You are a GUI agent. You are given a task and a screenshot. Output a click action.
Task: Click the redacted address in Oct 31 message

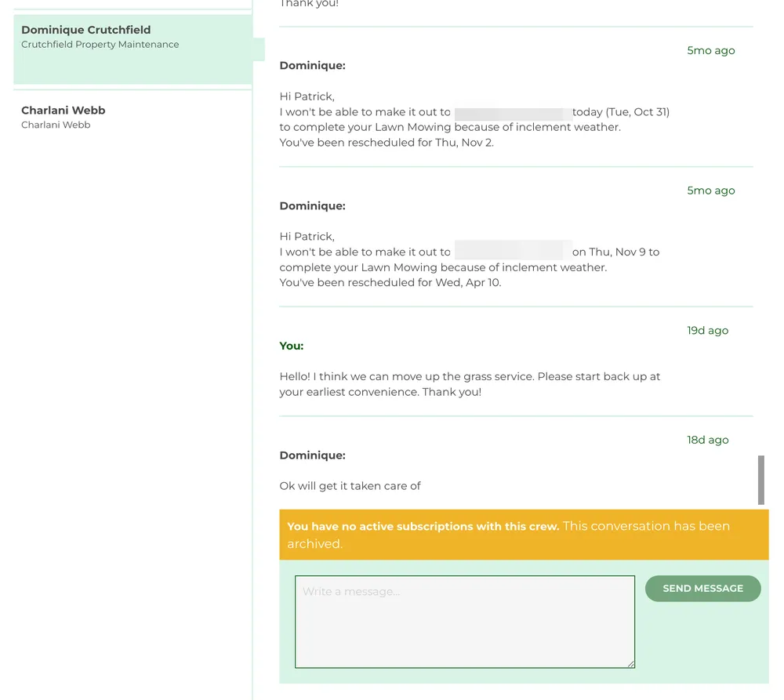(511, 113)
